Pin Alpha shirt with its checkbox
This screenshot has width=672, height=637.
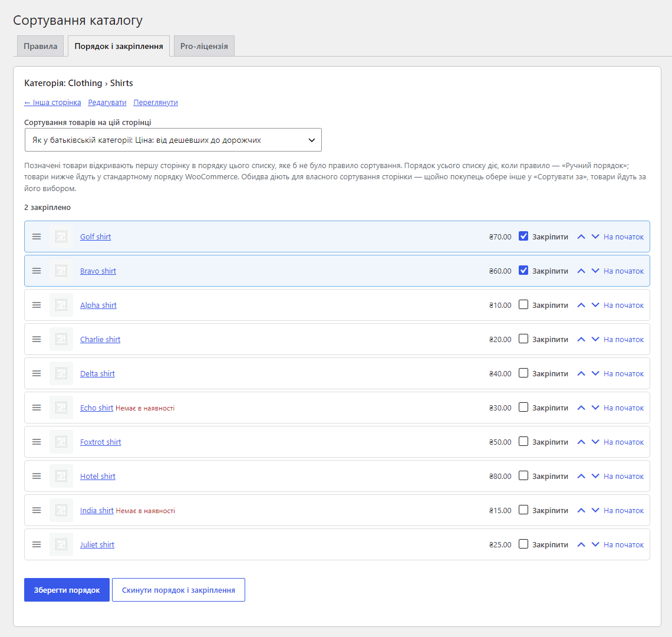[x=523, y=304]
